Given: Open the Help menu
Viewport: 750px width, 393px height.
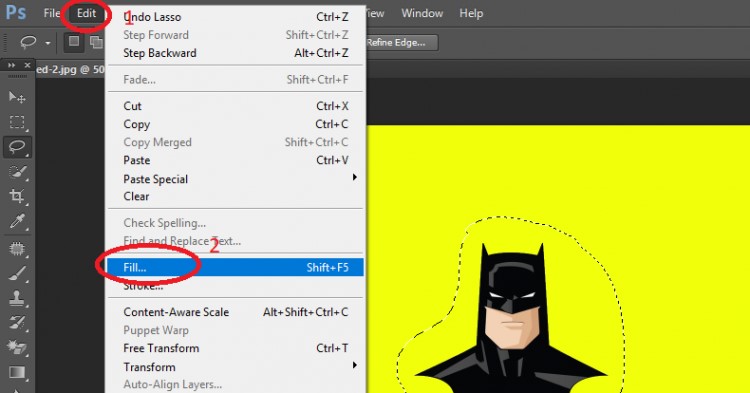Looking at the screenshot, I should pyautogui.click(x=471, y=13).
